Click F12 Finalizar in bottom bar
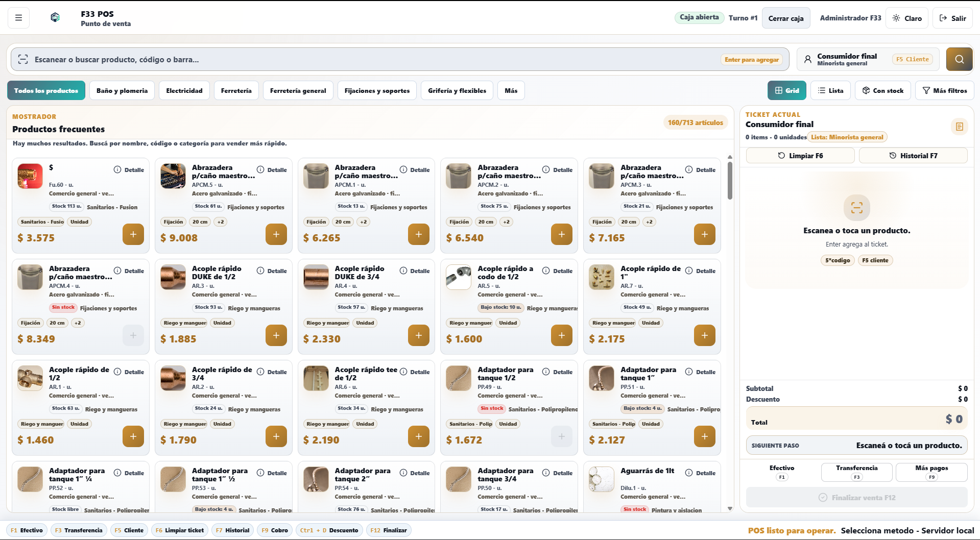This screenshot has width=980, height=540. coord(389,530)
